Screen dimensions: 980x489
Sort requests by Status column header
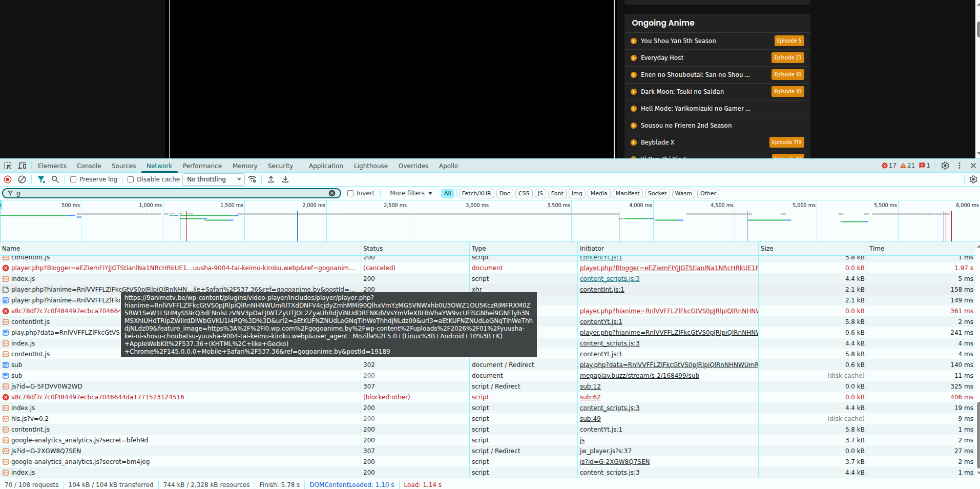pos(415,249)
